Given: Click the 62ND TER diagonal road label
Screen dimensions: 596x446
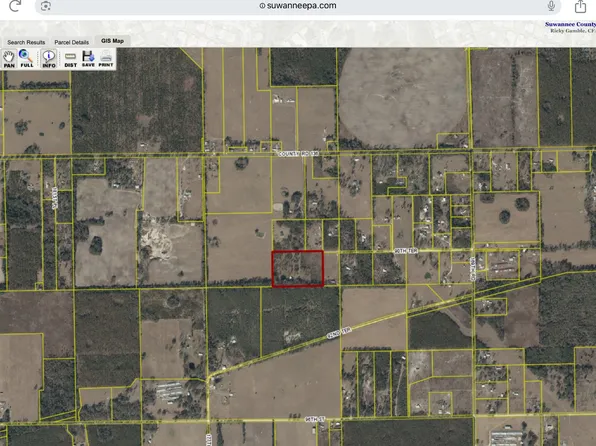Looking at the screenshot, I should 339,332.
